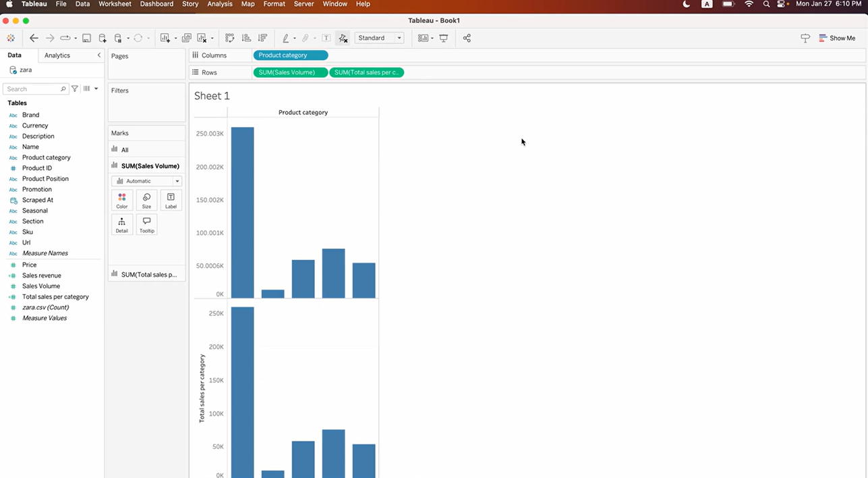
Task: Click the filter fields funnel icon
Action: (75, 88)
